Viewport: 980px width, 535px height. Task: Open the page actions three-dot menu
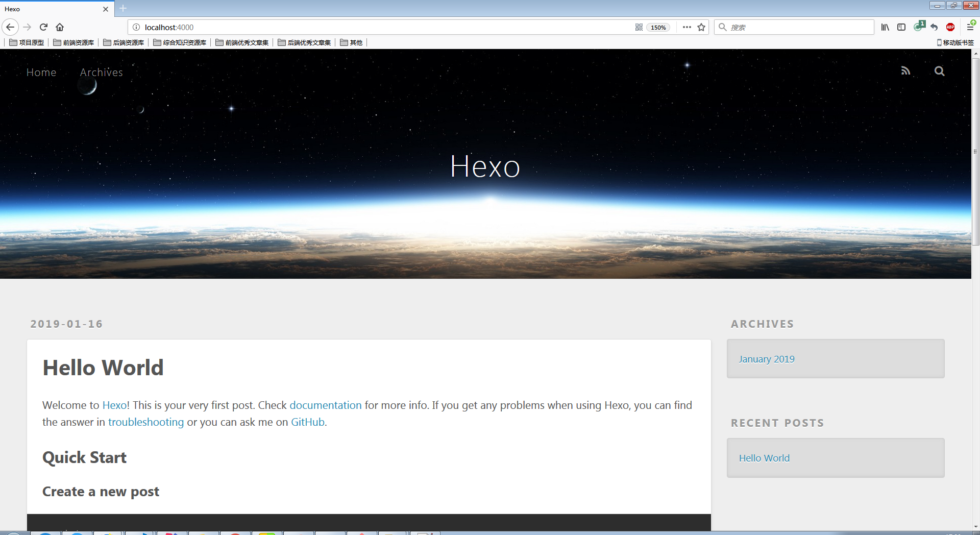pos(687,27)
